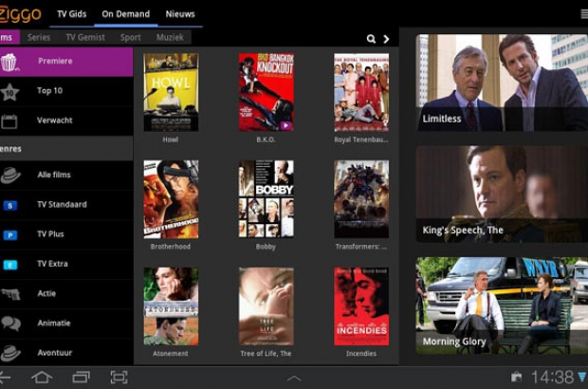
Task: Select the Premiere popcorn icon
Action: click(9, 63)
